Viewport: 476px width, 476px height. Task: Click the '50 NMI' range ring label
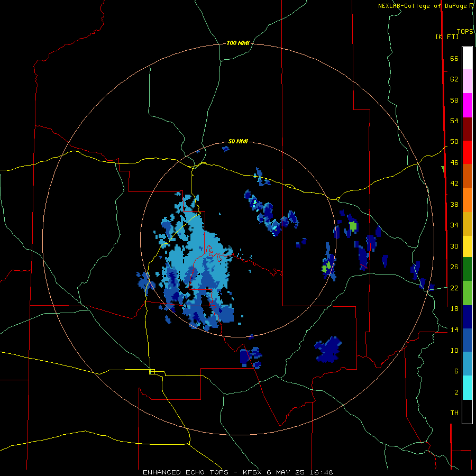click(238, 141)
